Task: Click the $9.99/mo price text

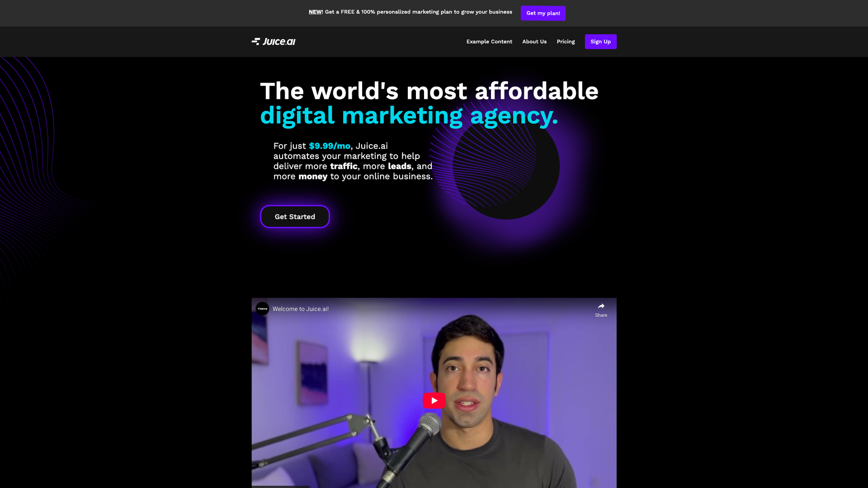Action: 330,146
